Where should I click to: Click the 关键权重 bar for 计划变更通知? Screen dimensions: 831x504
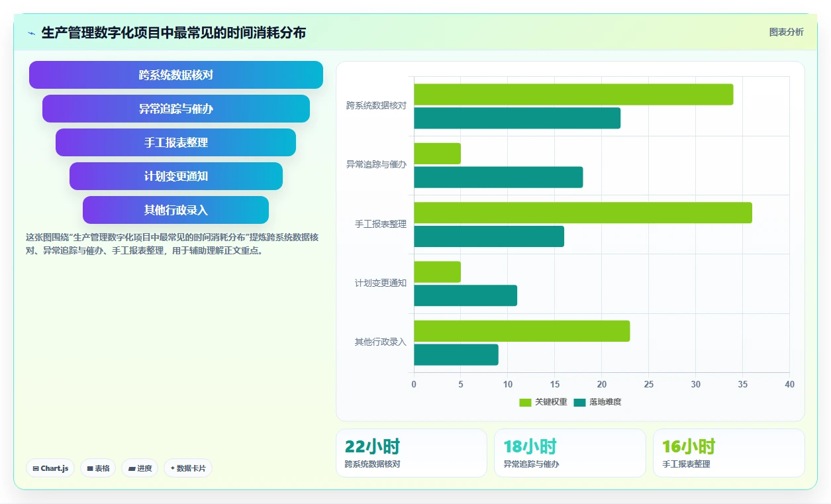click(x=438, y=272)
